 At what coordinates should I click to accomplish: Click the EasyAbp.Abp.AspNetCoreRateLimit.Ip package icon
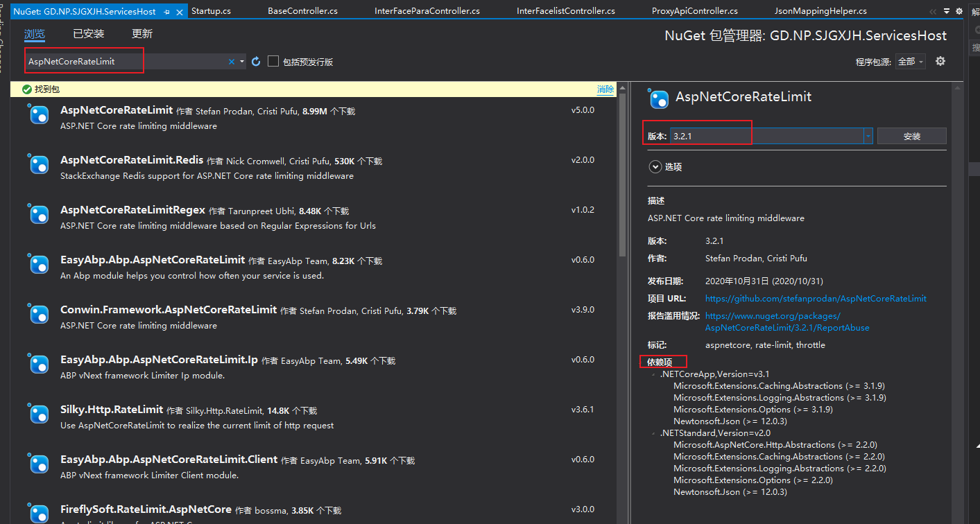(40, 365)
